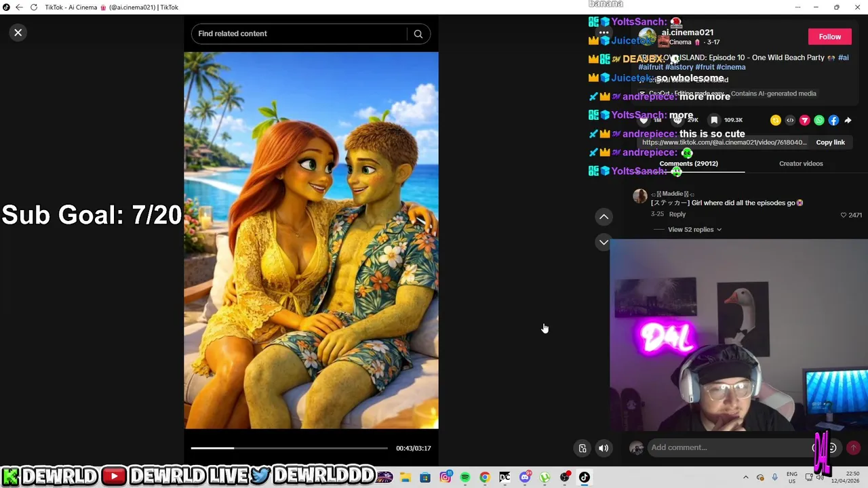Open Instagram in the taskbar
Viewport: 868px width, 488px height.
click(x=446, y=477)
